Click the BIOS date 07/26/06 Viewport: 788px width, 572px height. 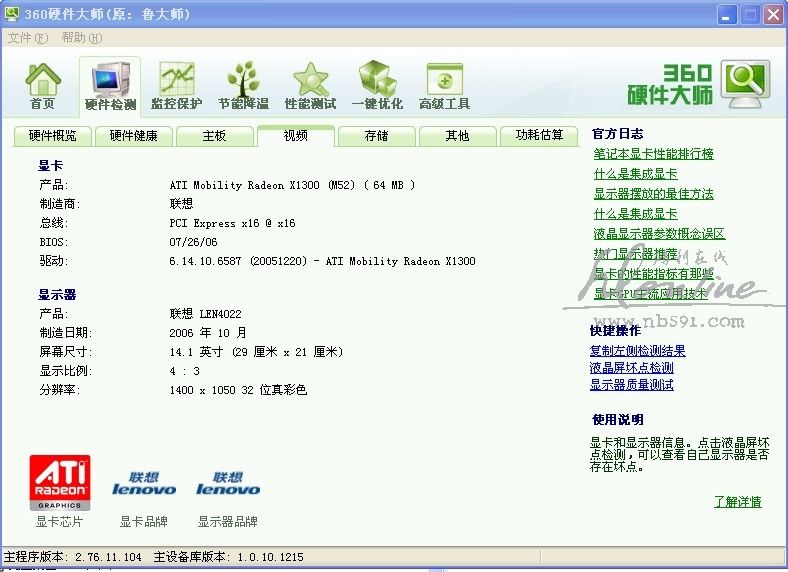pyautogui.click(x=193, y=242)
